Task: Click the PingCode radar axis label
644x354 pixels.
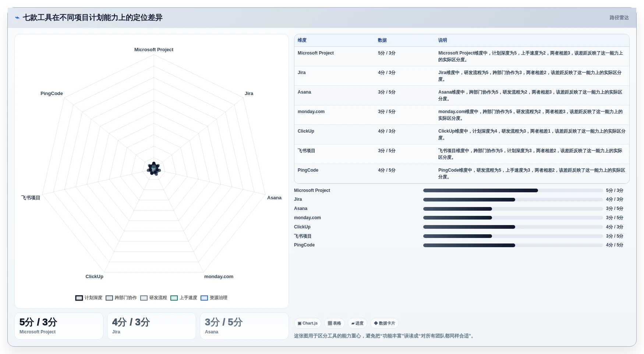Action: (x=52, y=94)
